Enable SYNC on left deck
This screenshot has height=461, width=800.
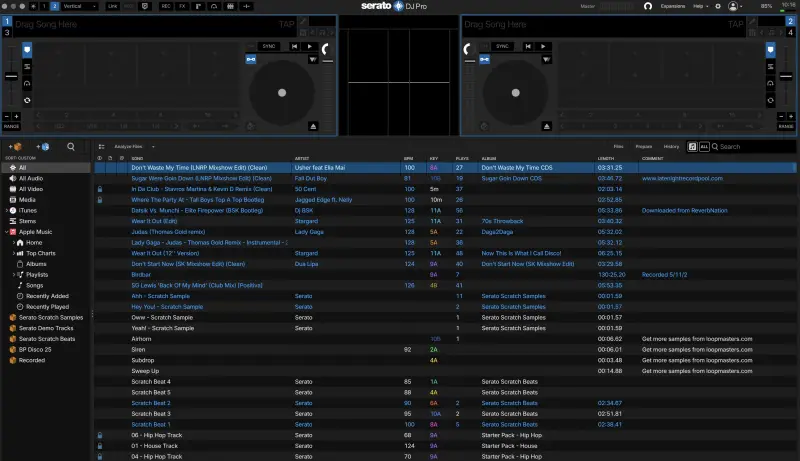click(x=269, y=46)
